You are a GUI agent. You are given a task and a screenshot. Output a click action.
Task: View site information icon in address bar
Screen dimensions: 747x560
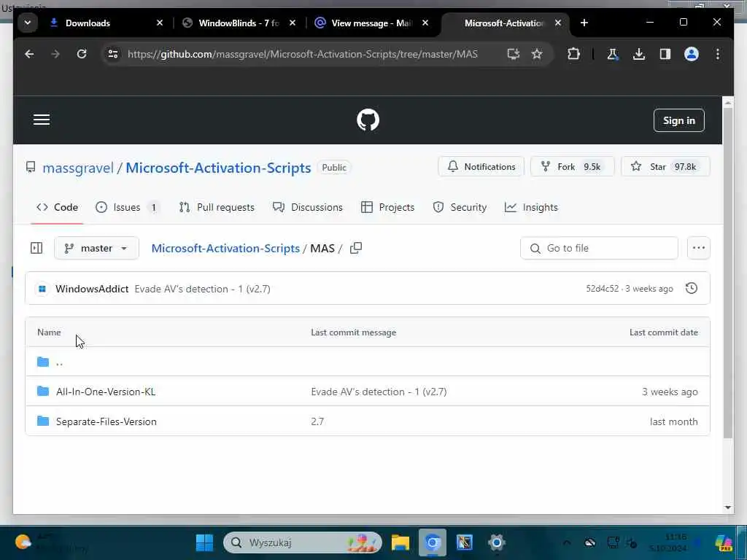pyautogui.click(x=113, y=54)
